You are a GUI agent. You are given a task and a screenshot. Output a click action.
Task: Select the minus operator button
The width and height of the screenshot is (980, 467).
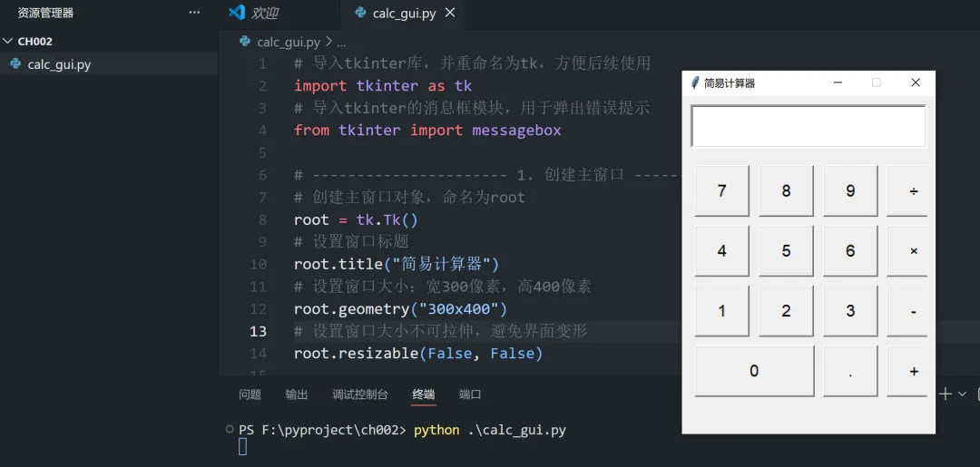tap(907, 311)
